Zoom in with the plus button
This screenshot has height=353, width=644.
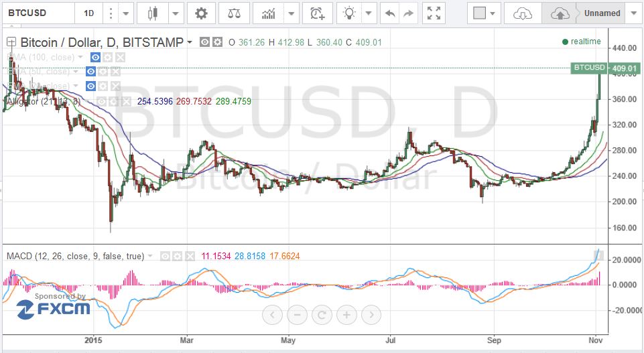point(346,315)
